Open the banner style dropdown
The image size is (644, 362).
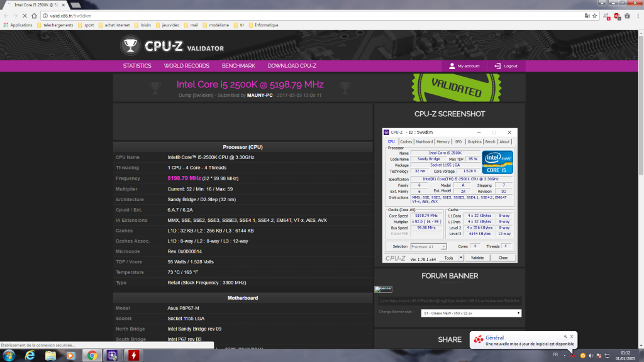[471, 313]
